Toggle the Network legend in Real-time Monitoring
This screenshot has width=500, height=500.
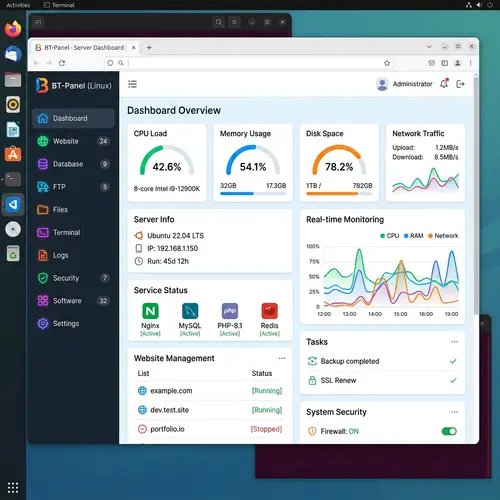click(x=443, y=236)
